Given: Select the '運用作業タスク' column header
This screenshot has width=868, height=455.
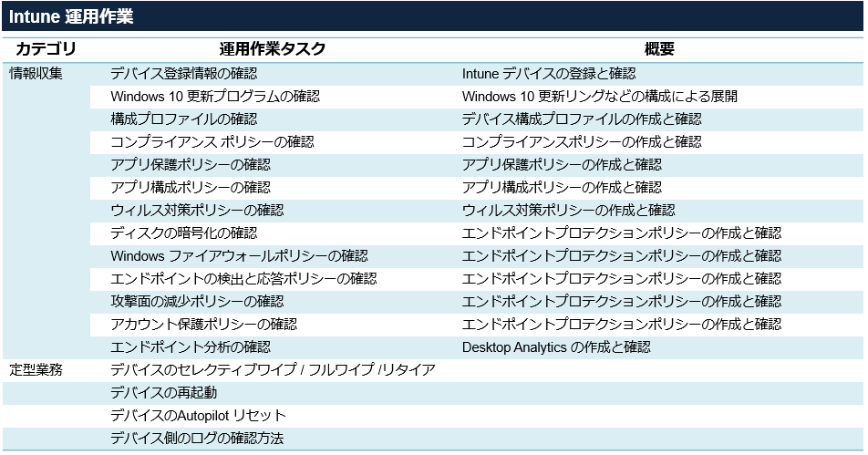Looking at the screenshot, I should (273, 49).
